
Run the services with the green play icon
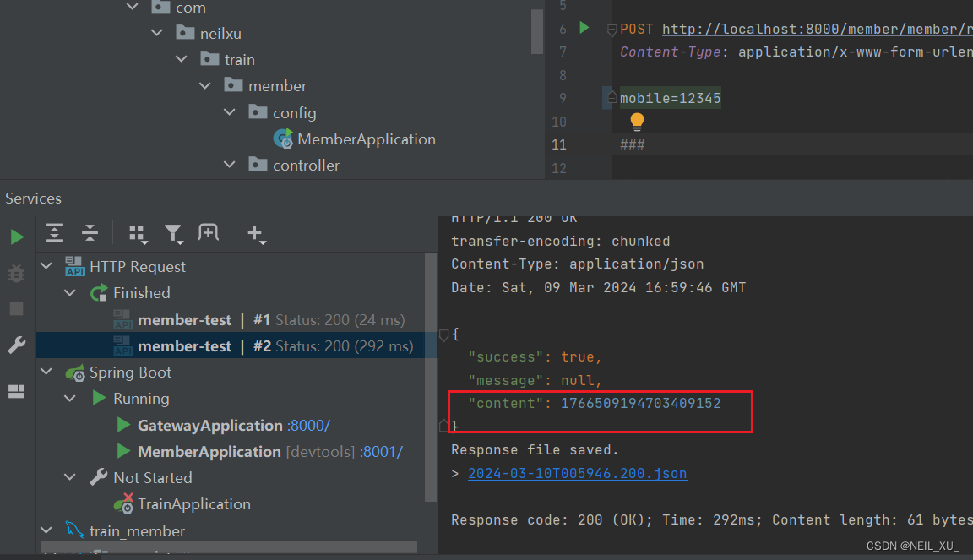point(16,237)
